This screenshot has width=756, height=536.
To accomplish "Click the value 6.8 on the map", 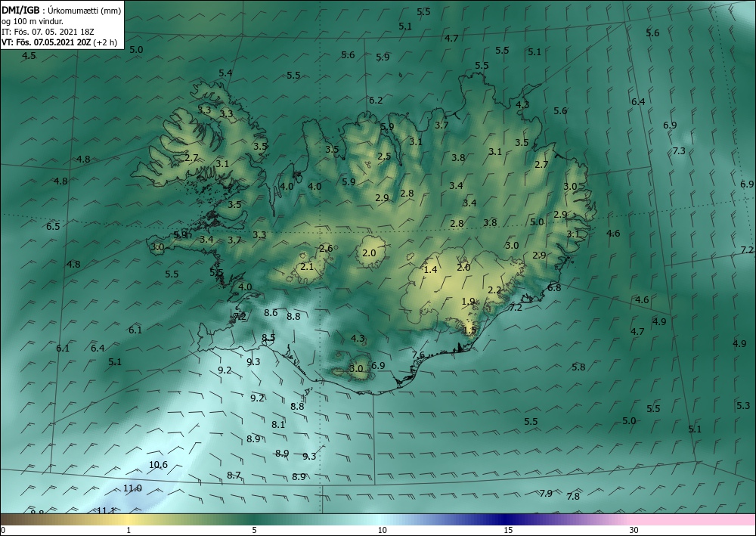I will (x=554, y=288).
